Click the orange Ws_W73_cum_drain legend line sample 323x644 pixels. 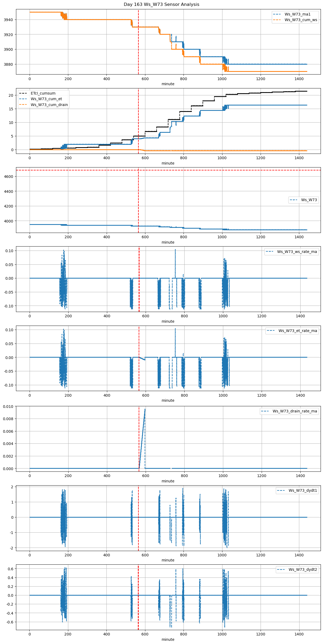23,105
